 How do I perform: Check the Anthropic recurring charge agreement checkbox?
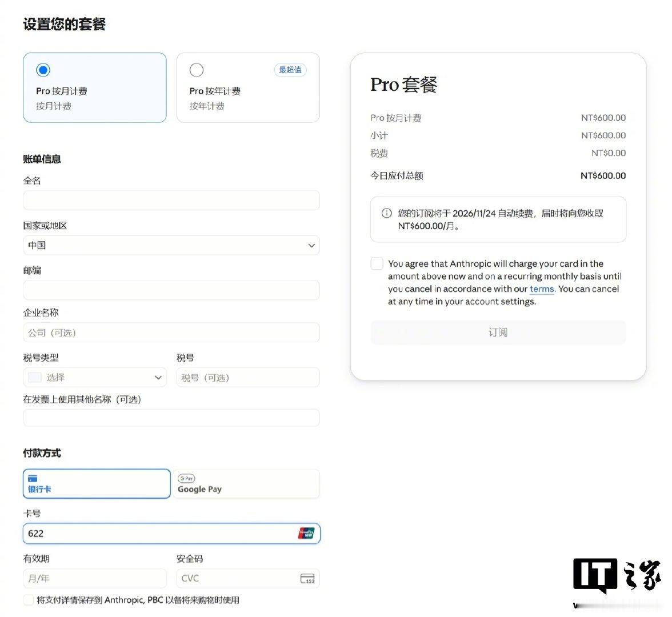[377, 263]
